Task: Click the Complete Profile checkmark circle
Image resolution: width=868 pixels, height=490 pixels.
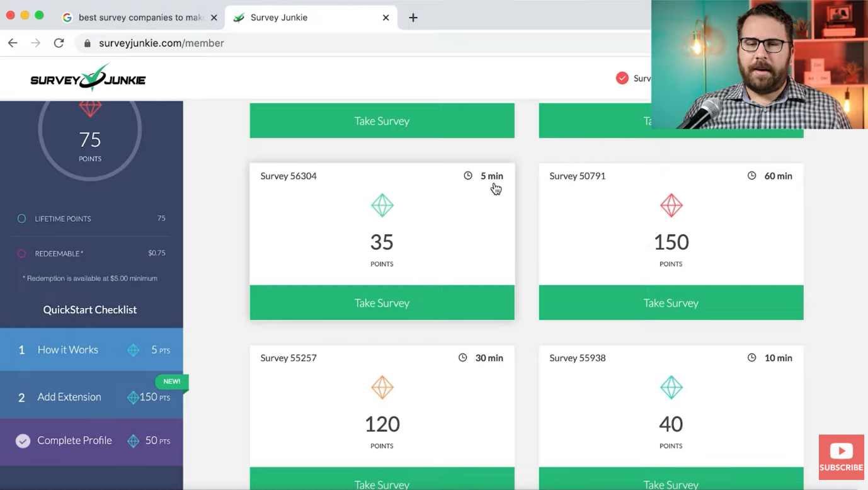Action: (x=23, y=441)
